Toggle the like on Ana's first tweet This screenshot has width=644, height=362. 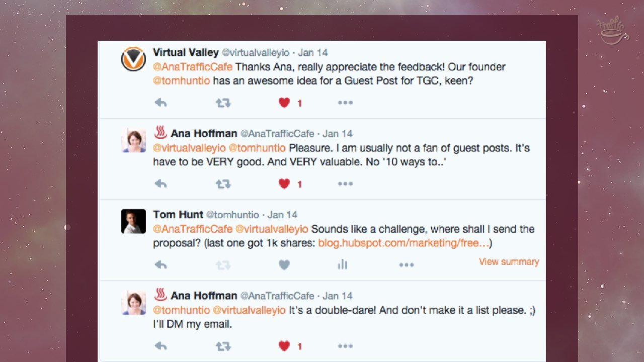[284, 184]
